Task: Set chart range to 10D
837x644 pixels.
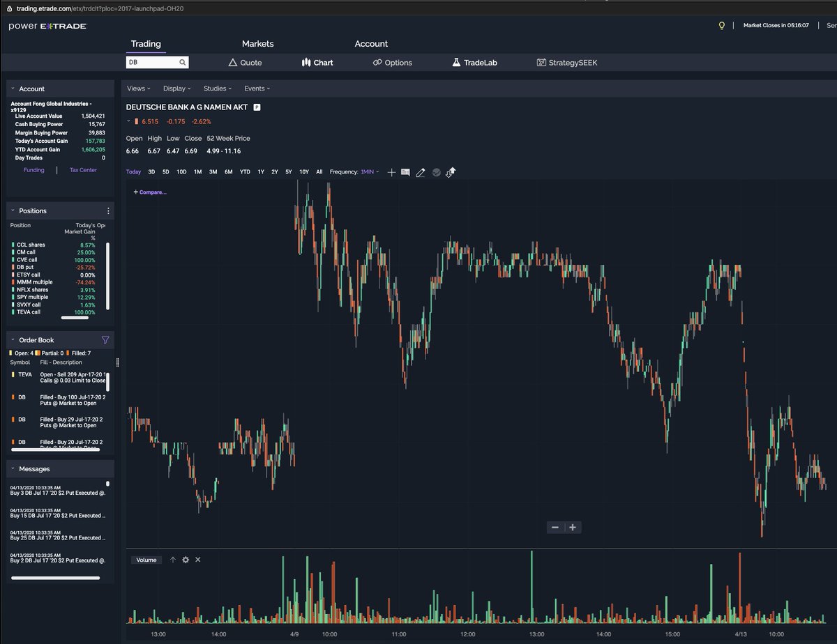Action: click(x=181, y=171)
